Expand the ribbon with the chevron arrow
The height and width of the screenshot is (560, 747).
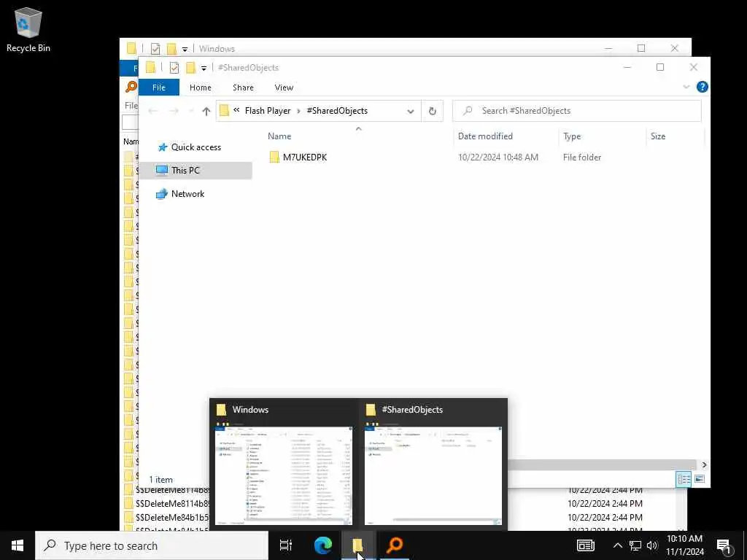(x=686, y=87)
